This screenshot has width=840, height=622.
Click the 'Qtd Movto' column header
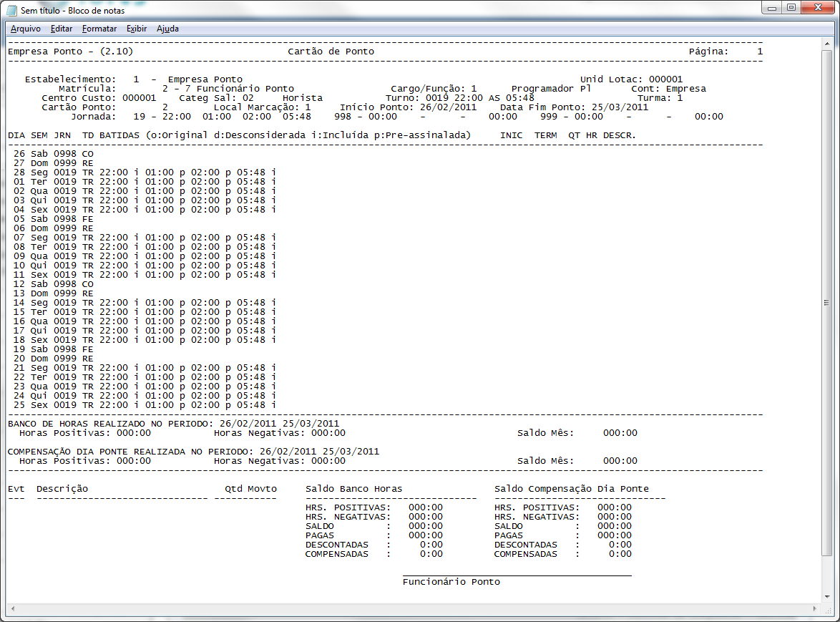250,489
